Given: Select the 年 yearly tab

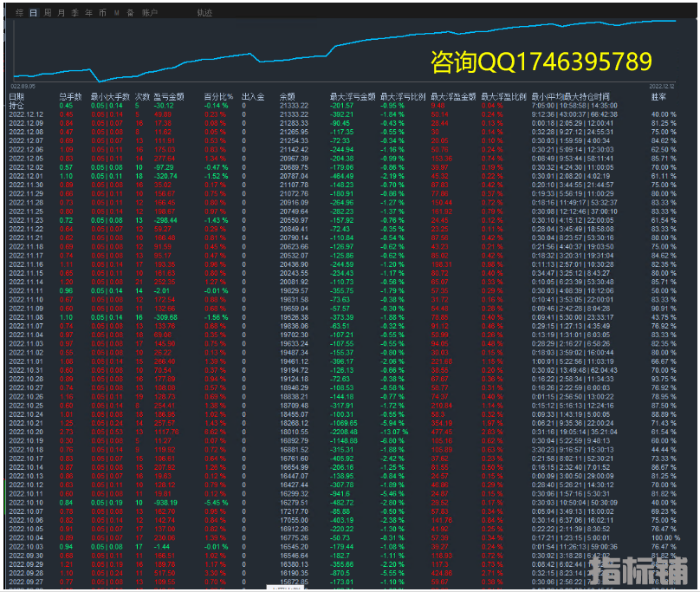Looking at the screenshot, I should coord(89,13).
